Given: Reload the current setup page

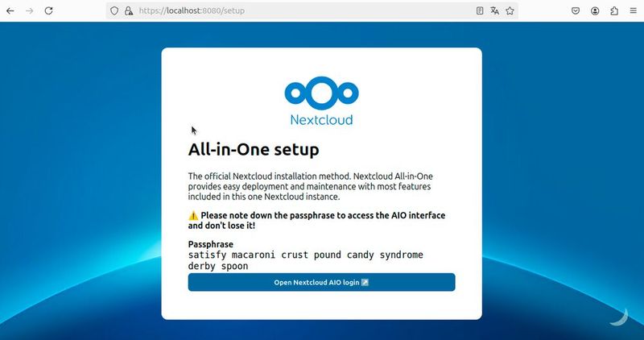Looking at the screenshot, I should pyautogui.click(x=48, y=10).
